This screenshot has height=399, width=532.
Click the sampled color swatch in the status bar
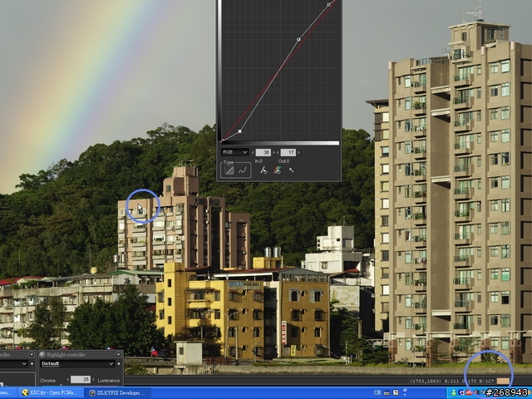point(503,382)
